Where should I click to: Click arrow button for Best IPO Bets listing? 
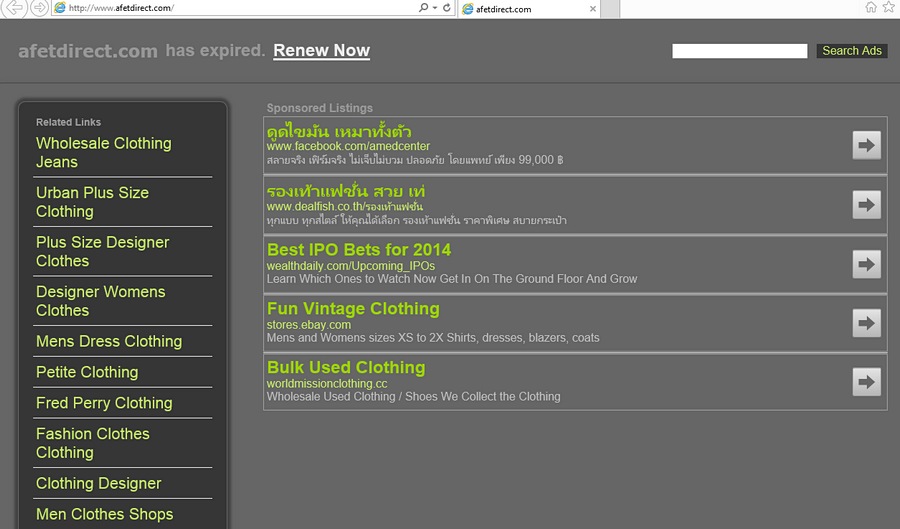point(866,264)
